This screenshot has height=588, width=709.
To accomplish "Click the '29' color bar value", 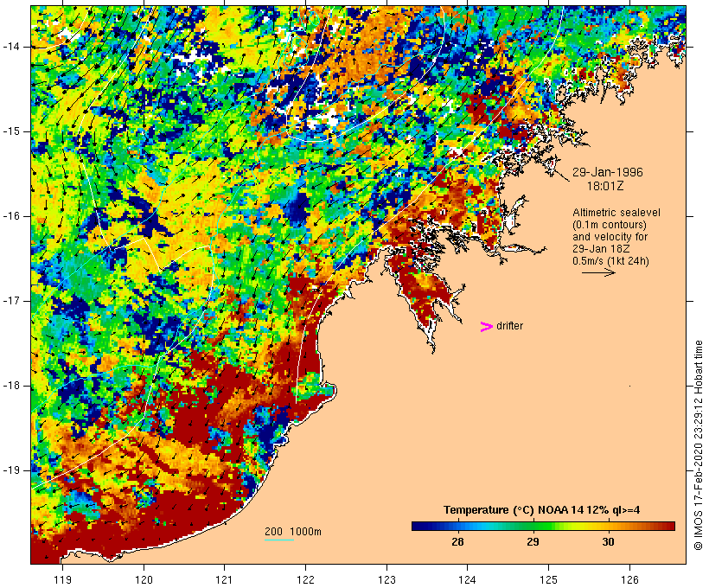I will tap(533, 542).
